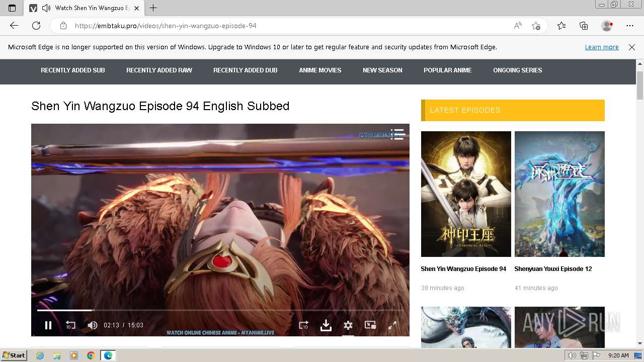The image size is (644, 362).
Task: Go back to previous page
Action: tap(14, 26)
